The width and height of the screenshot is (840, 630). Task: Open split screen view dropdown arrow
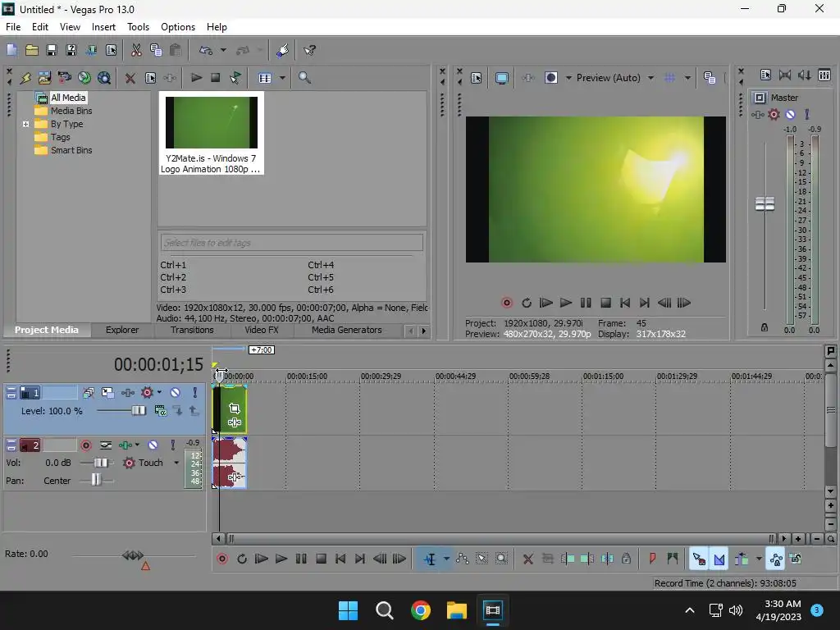(568, 78)
